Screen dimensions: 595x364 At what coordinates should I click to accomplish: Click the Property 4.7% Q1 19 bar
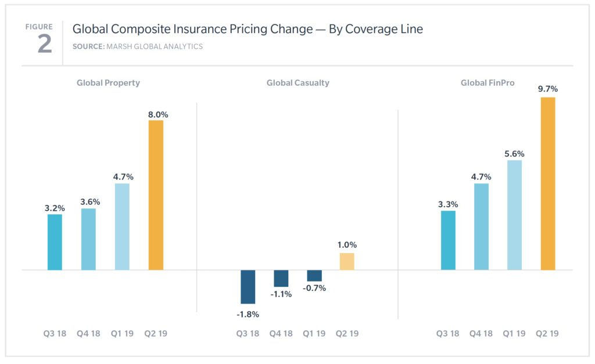[x=122, y=227]
